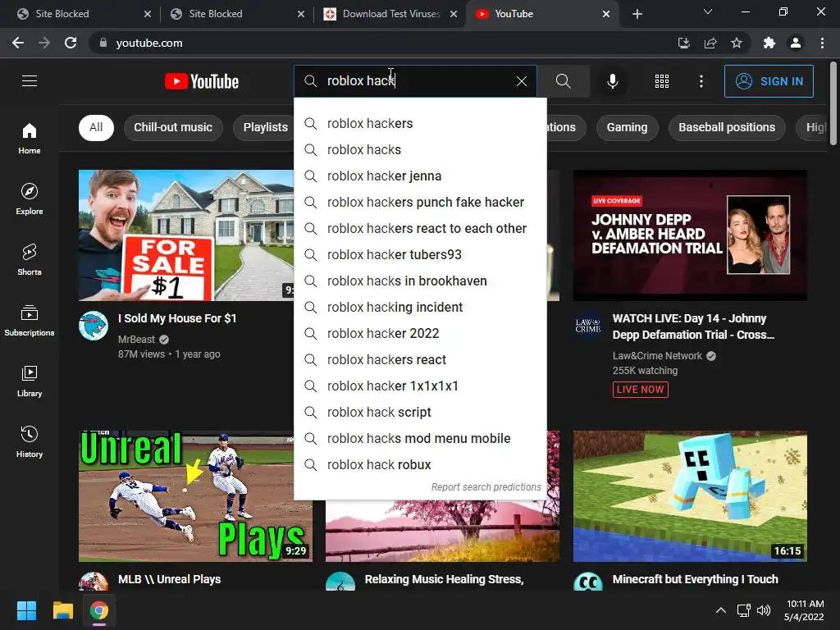
Task: Close the Download Test Viruses tab
Action: (x=454, y=14)
